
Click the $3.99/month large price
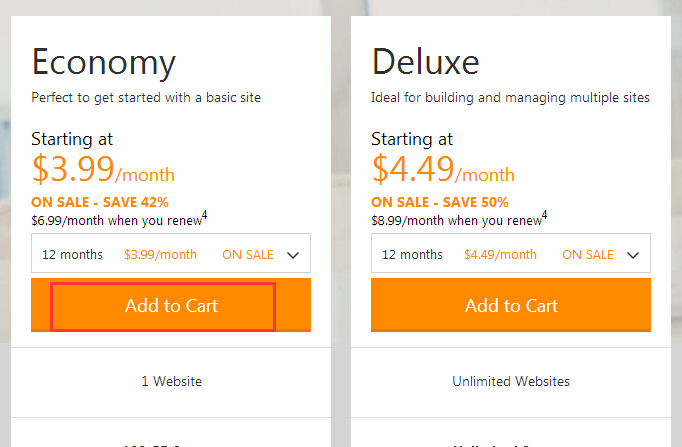(x=103, y=171)
